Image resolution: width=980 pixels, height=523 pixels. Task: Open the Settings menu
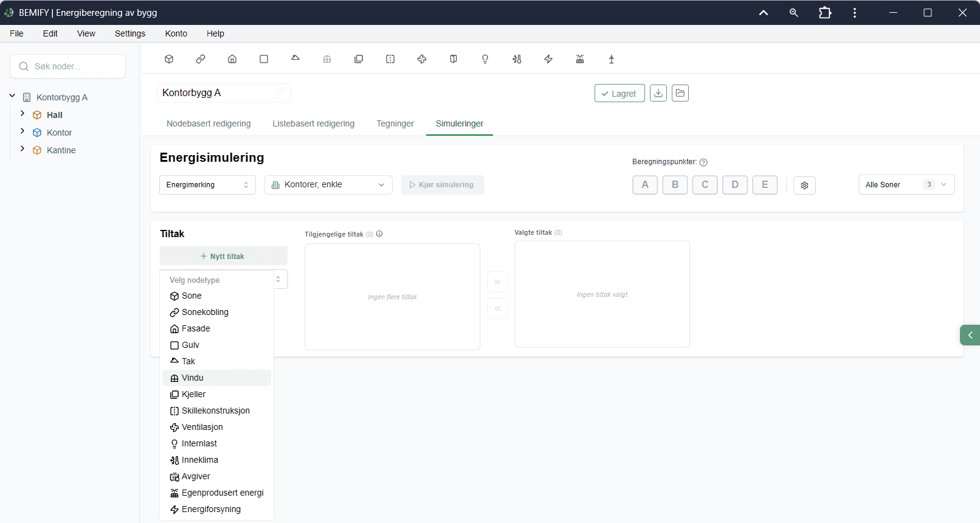[x=130, y=33]
